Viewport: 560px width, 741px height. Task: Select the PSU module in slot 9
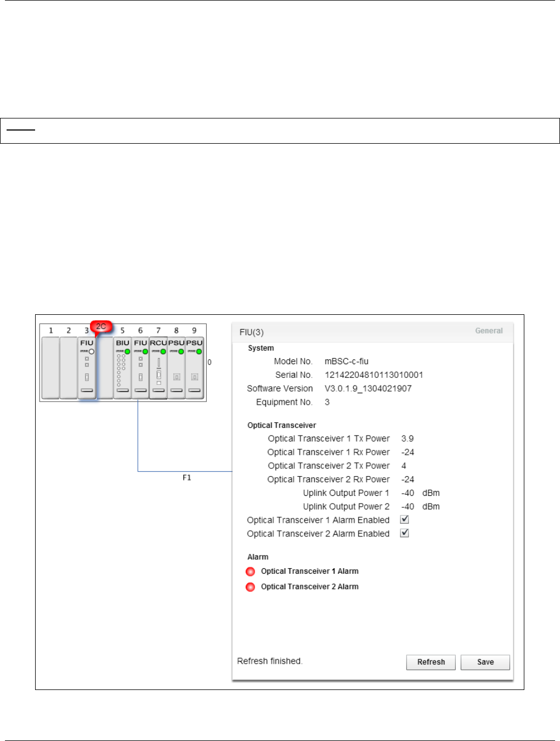[194, 368]
